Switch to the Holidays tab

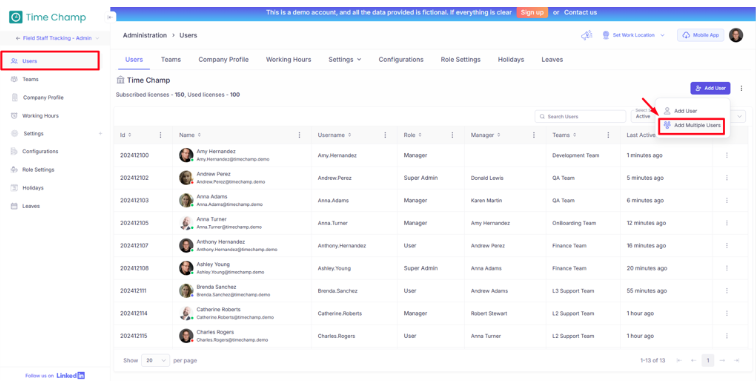click(x=511, y=59)
